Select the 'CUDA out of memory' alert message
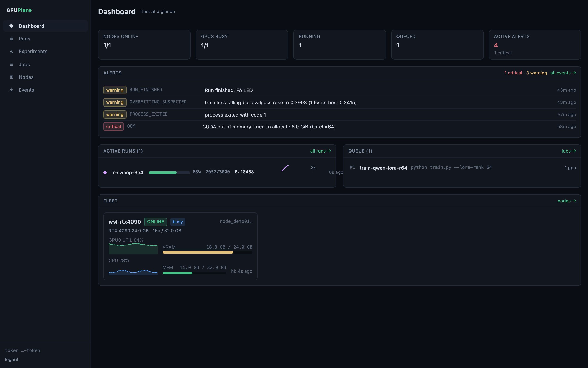588x368 pixels. click(269, 127)
